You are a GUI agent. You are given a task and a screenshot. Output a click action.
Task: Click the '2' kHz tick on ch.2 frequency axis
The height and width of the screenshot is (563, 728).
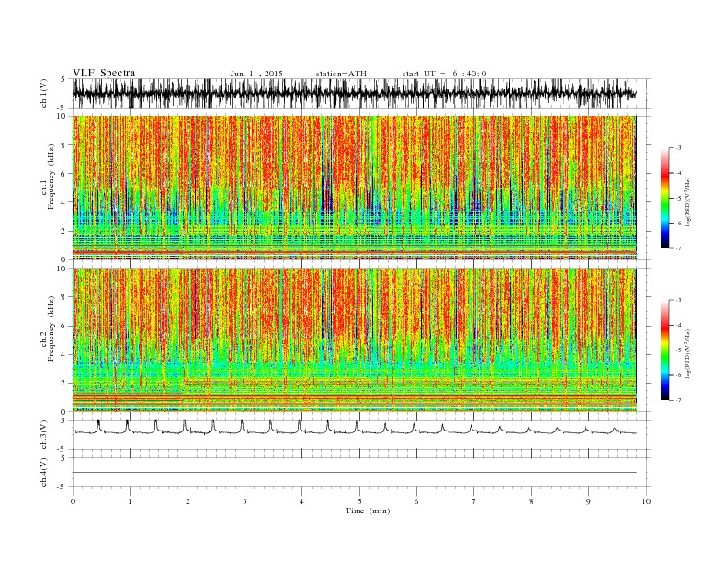(x=64, y=384)
